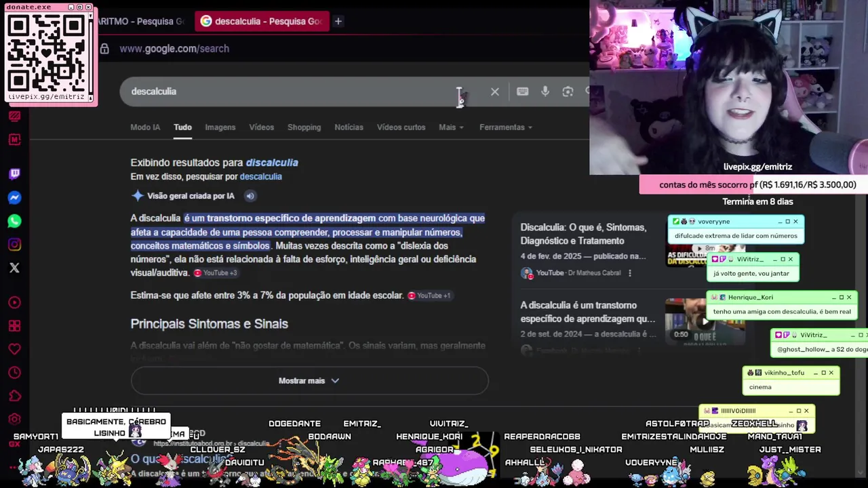
Task: Click the www.google.com/search address bar
Action: 174,49
